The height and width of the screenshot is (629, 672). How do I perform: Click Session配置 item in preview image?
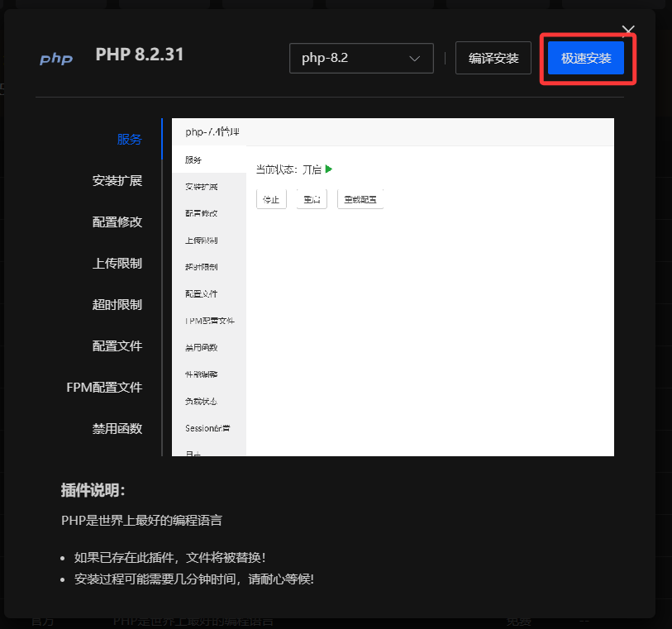207,428
